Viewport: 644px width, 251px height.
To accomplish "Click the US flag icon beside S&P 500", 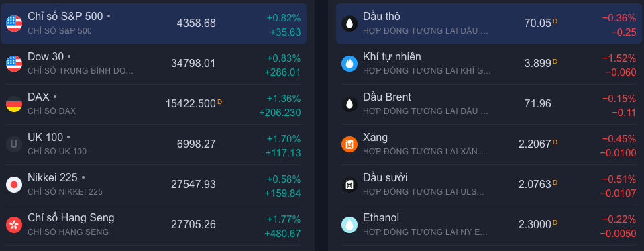I will (14, 23).
